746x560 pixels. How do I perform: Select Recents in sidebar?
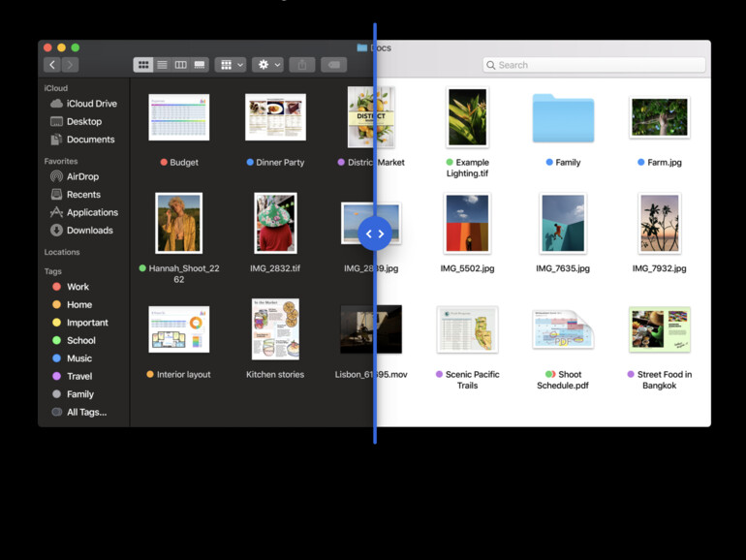(x=76, y=195)
